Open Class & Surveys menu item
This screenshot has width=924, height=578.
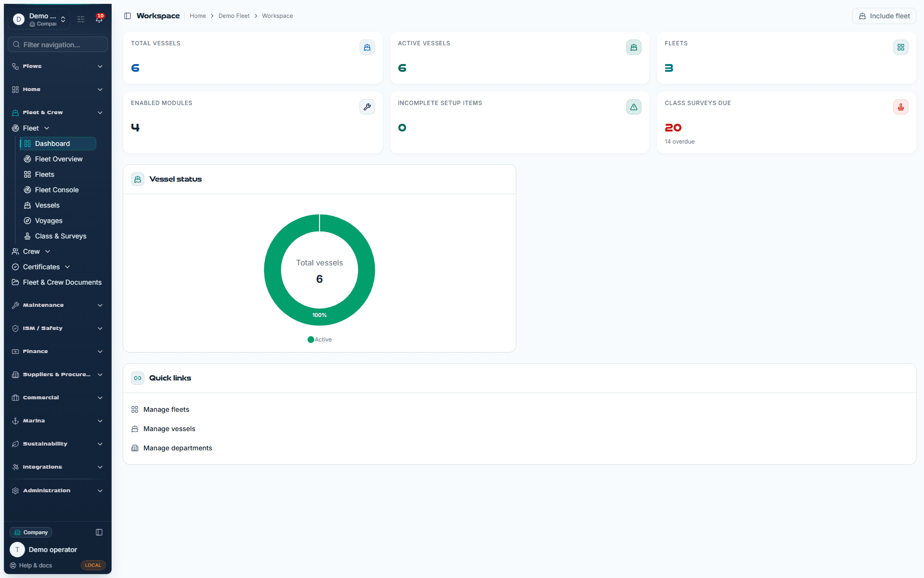[58, 236]
